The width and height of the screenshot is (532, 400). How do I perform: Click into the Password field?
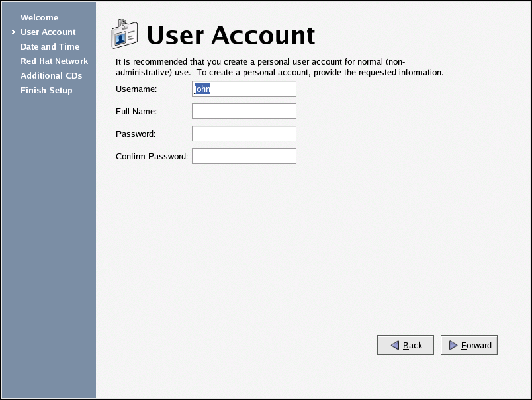tap(244, 134)
